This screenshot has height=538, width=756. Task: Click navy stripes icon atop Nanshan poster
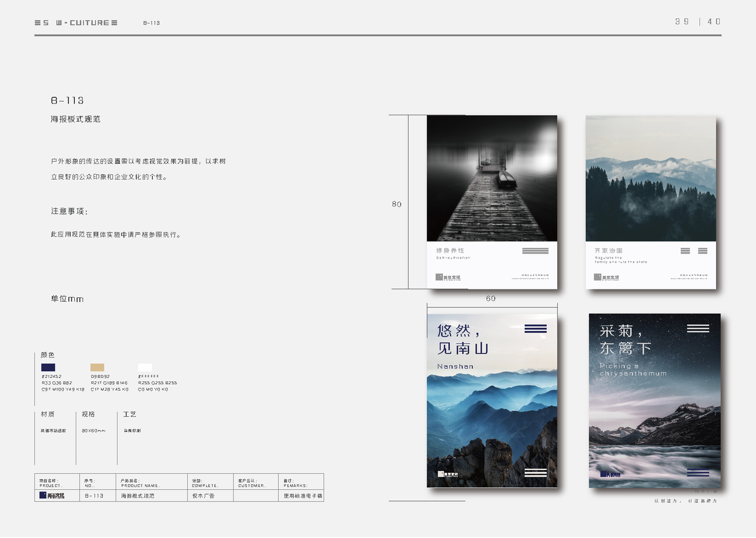(536, 329)
